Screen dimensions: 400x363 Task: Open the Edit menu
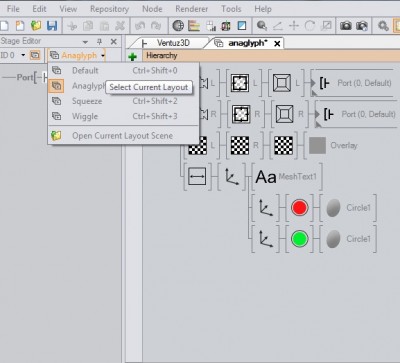[39, 9]
